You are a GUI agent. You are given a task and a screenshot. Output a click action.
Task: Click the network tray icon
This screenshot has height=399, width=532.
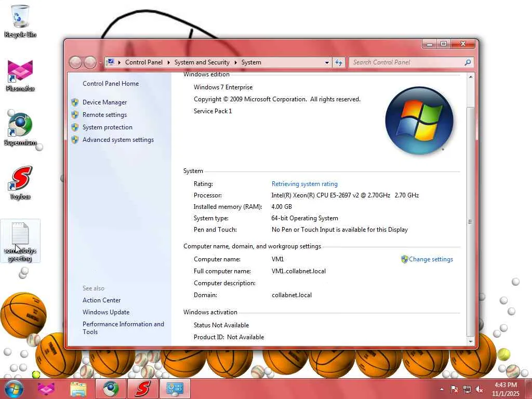click(x=467, y=390)
